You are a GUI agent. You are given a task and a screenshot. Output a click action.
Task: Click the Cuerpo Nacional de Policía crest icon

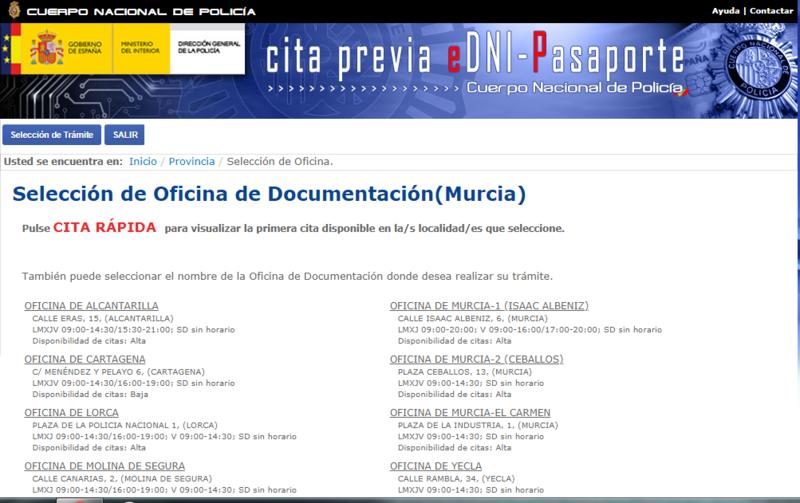pyautogui.click(x=14, y=10)
